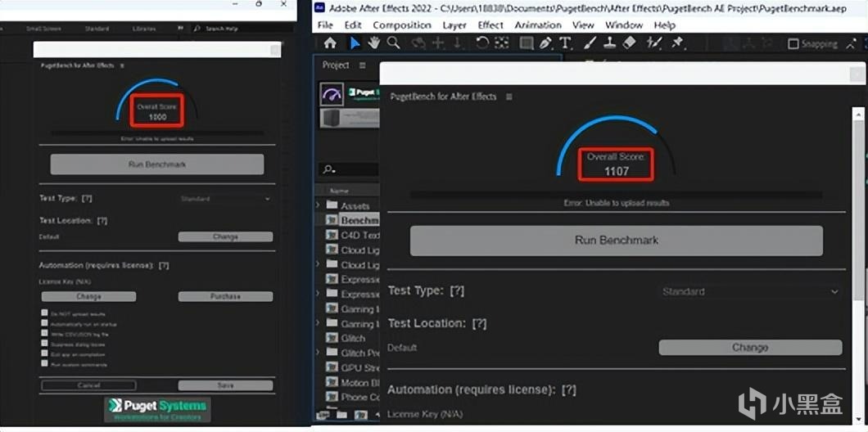
Task: Select the Roto Brush tool
Action: tap(654, 43)
